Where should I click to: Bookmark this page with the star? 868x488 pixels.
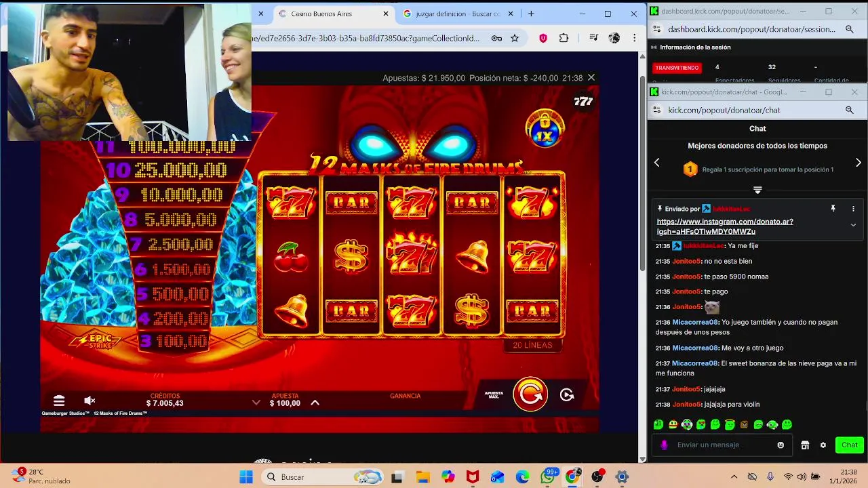coord(515,38)
